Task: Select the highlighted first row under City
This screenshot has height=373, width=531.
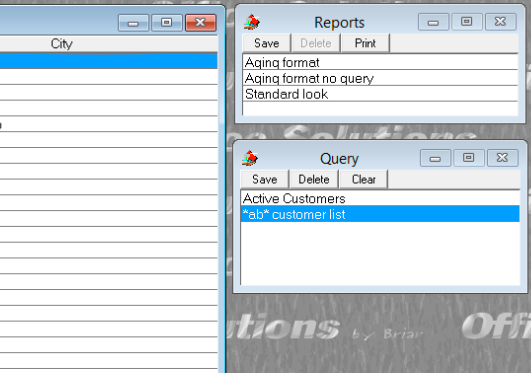Action: (x=108, y=61)
